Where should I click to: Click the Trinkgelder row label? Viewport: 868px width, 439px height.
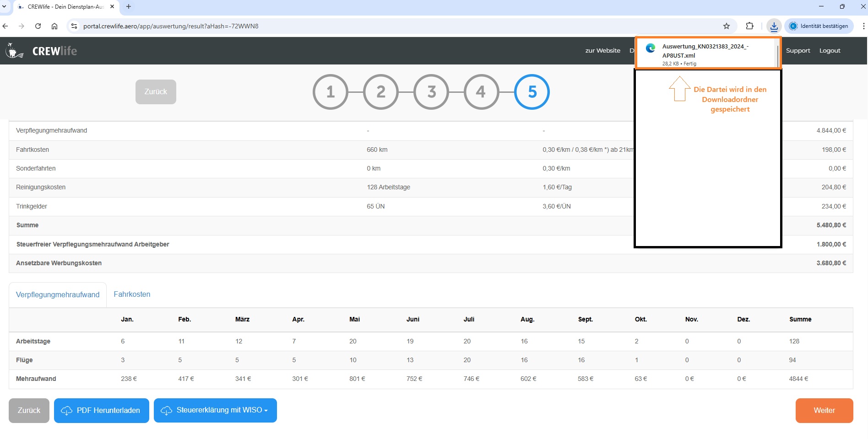(32, 206)
